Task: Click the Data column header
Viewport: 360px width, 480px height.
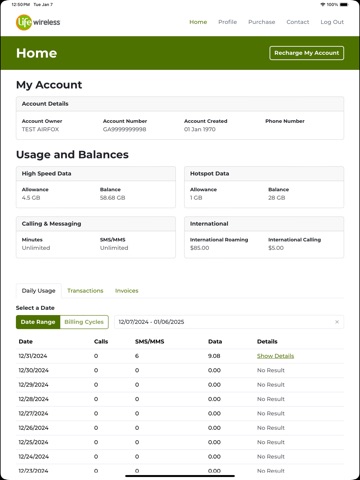Action: coord(215,342)
